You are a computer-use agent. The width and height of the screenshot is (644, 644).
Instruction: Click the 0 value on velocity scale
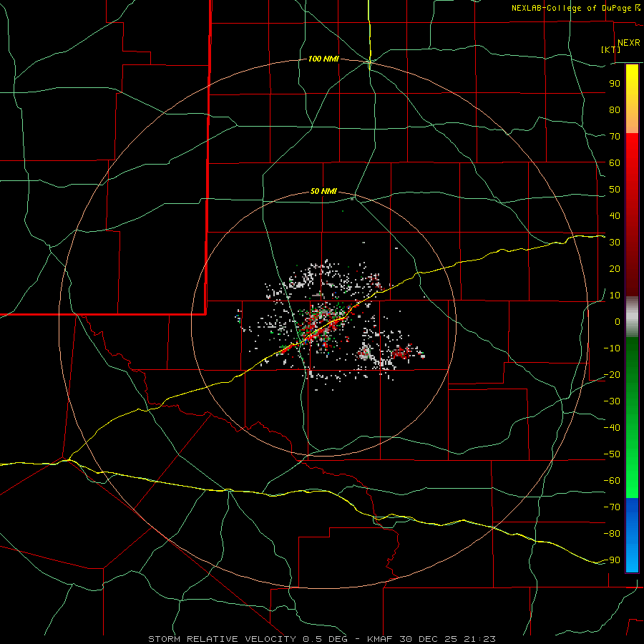618,321
